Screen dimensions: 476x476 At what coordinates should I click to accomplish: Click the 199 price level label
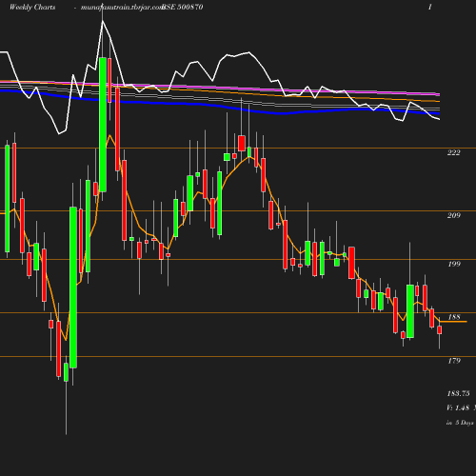coord(454,264)
